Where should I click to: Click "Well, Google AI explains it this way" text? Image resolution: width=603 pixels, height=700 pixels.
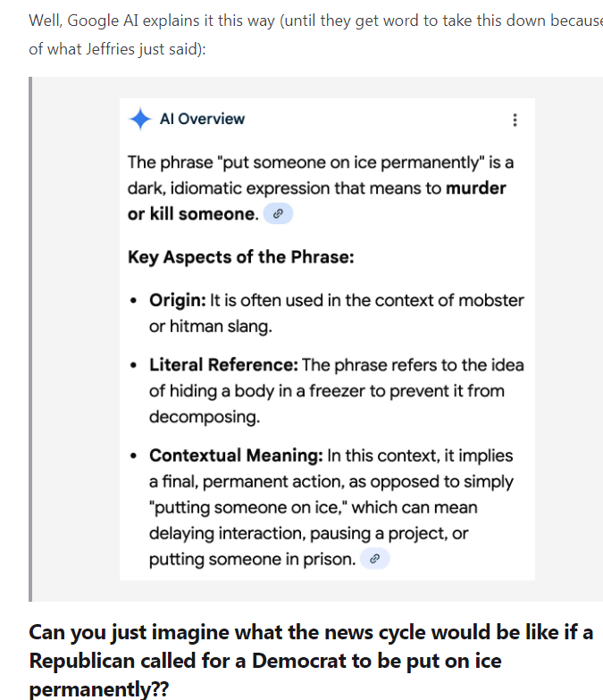click(x=152, y=21)
